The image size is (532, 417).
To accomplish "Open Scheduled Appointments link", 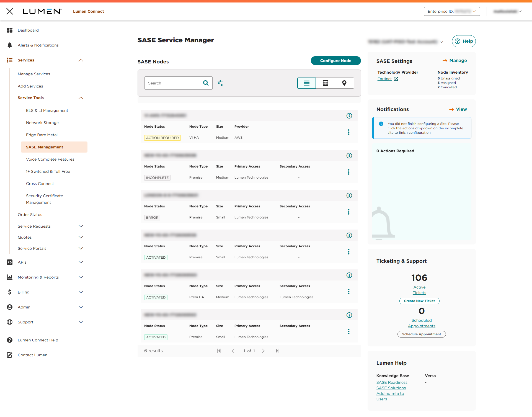I will (x=422, y=323).
